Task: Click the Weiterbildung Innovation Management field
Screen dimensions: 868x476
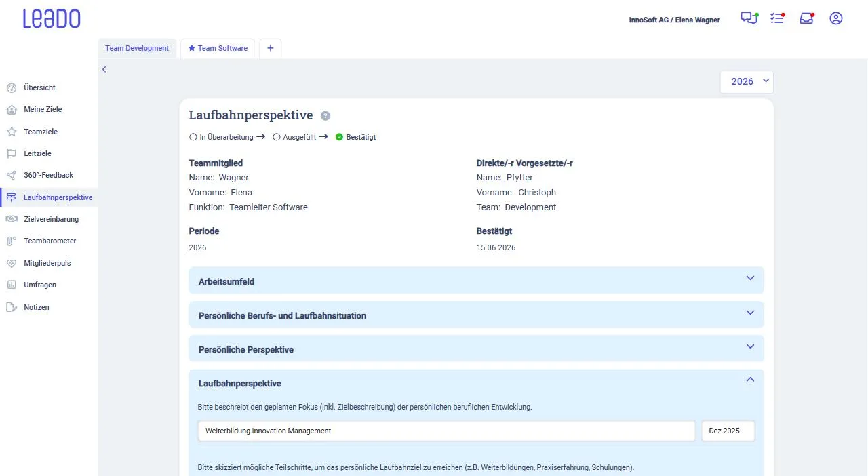Action: pyautogui.click(x=447, y=431)
